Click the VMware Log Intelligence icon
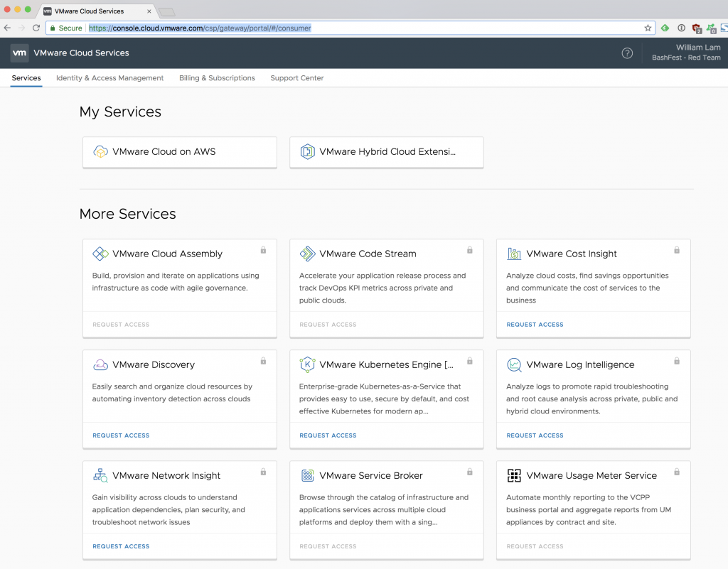The width and height of the screenshot is (728, 569). pos(514,364)
